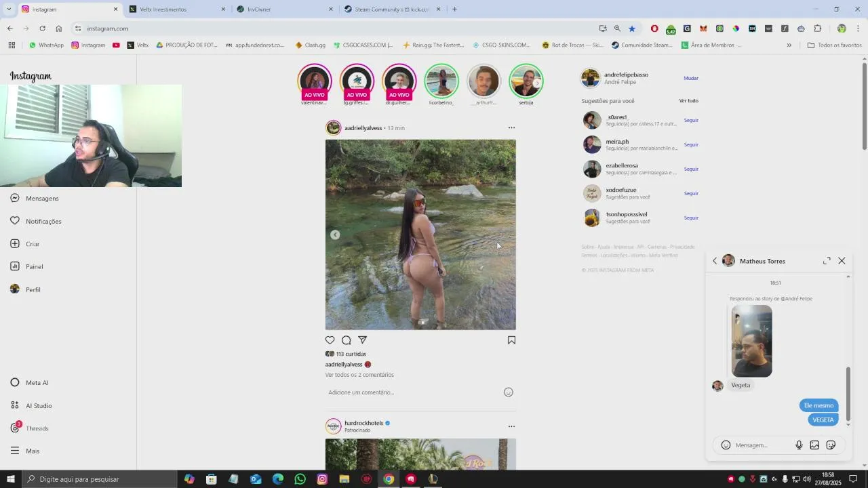Record voice message with microphone icon

click(x=799, y=445)
